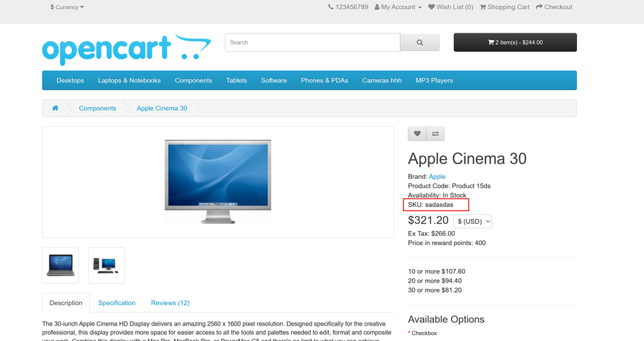Switch to the Reviews (12) tab
This screenshot has width=644, height=341.
click(170, 302)
